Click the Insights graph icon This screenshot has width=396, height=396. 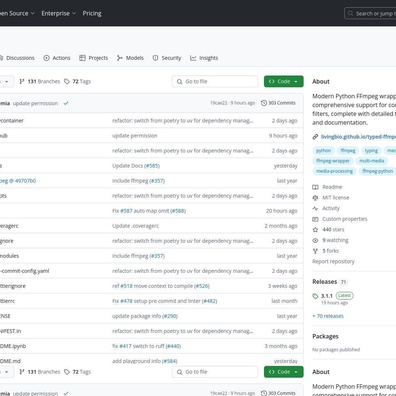point(193,58)
